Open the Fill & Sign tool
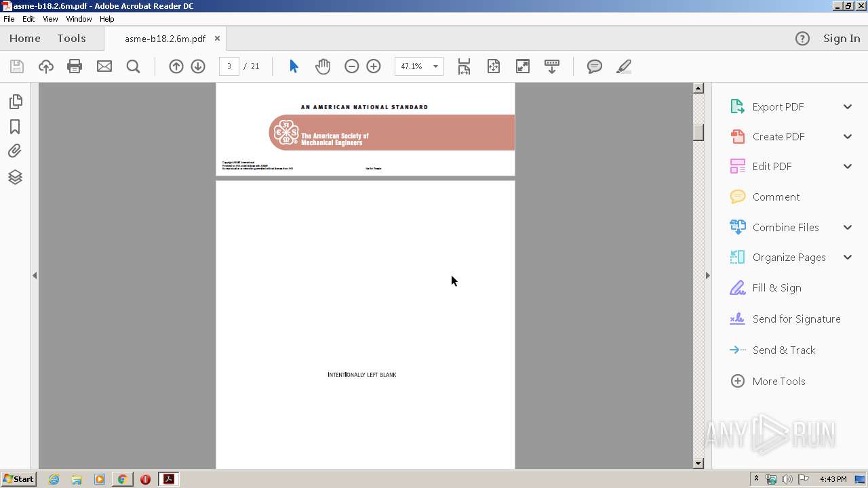Image resolution: width=868 pixels, height=488 pixels. coord(776,288)
